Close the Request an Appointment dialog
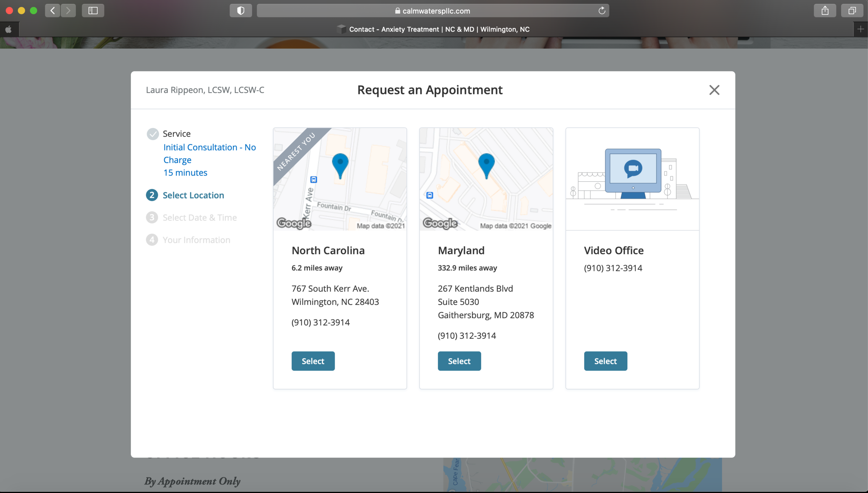The width and height of the screenshot is (868, 493). click(714, 90)
